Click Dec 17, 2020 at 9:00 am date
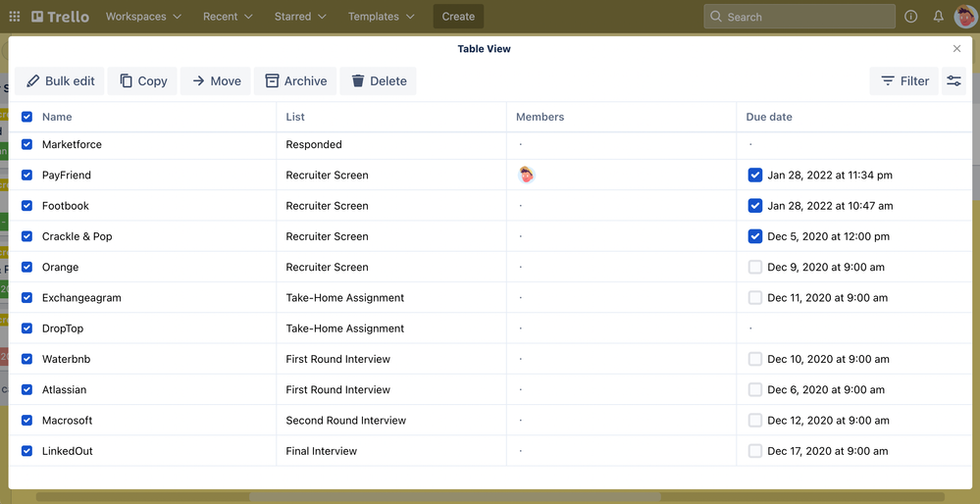Viewport: 980px width, 504px height. (x=828, y=450)
